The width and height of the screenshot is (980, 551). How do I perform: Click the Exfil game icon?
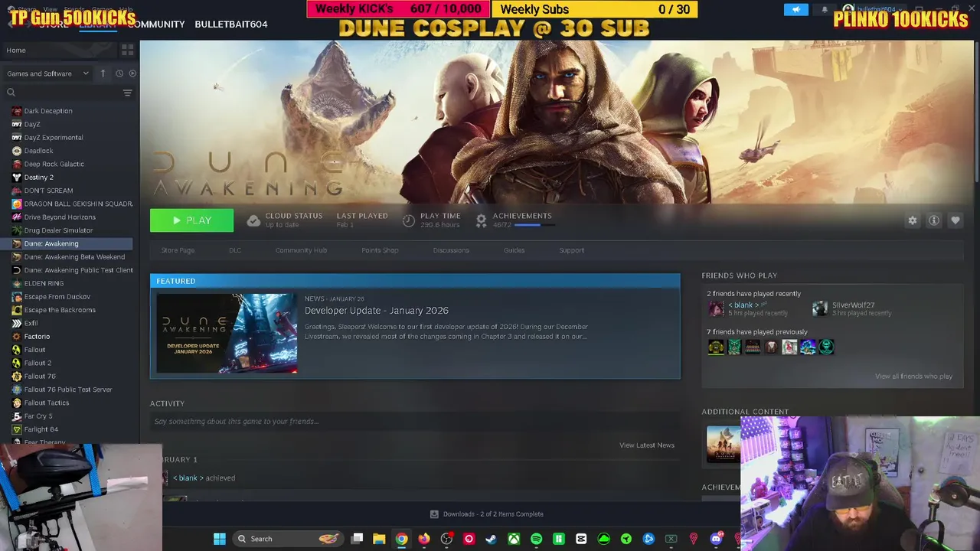click(x=17, y=323)
